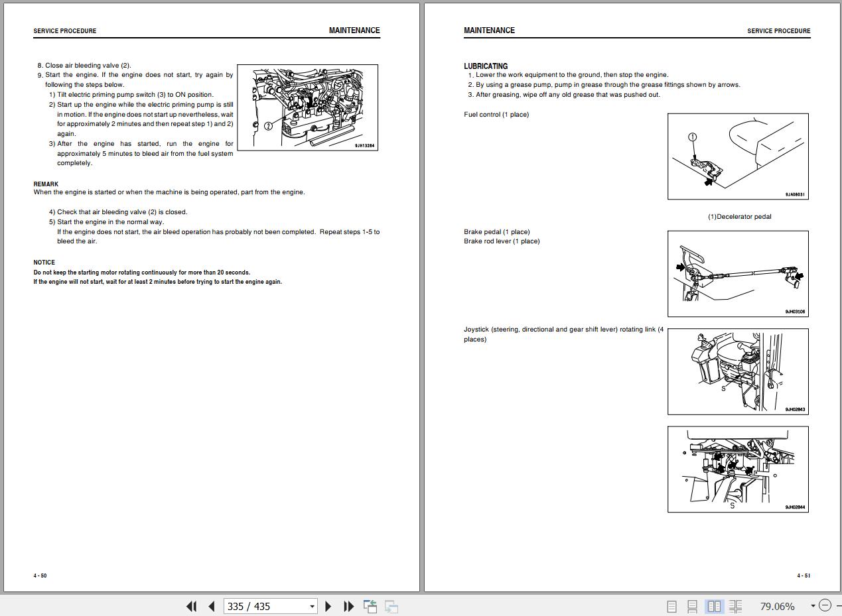842x616 pixels.
Task: Click the previous view navigation icon
Action: [x=370, y=606]
